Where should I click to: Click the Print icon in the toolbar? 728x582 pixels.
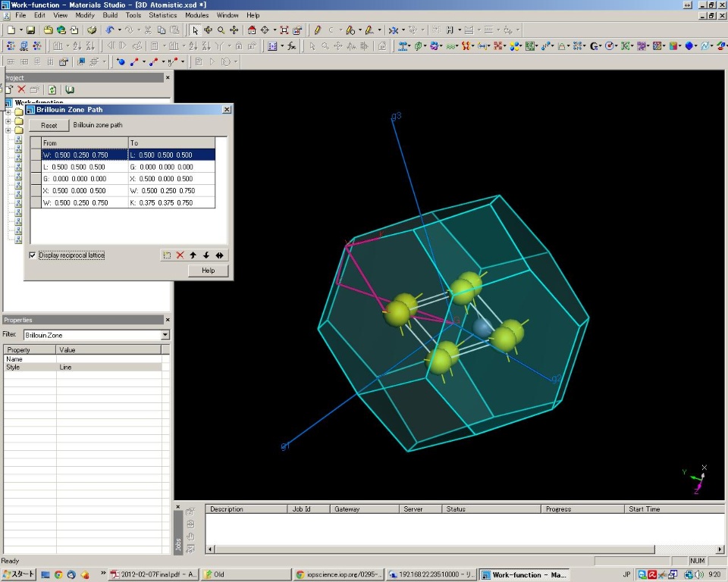(x=92, y=30)
